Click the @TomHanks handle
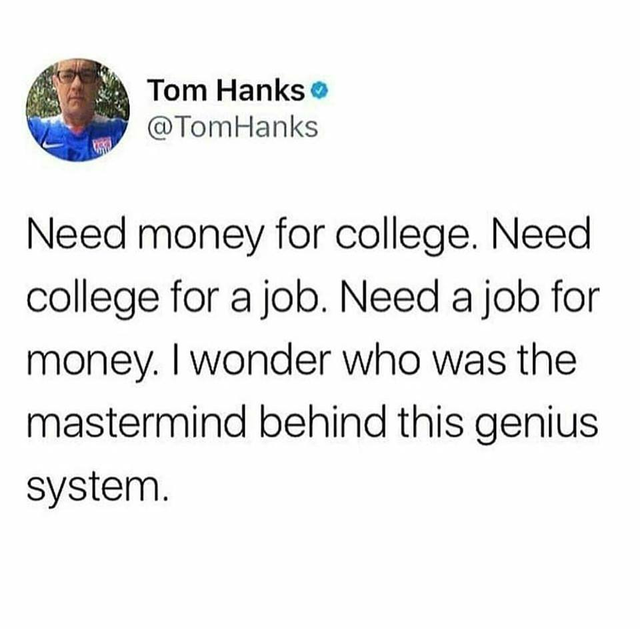This screenshot has width=640, height=640. click(x=233, y=127)
